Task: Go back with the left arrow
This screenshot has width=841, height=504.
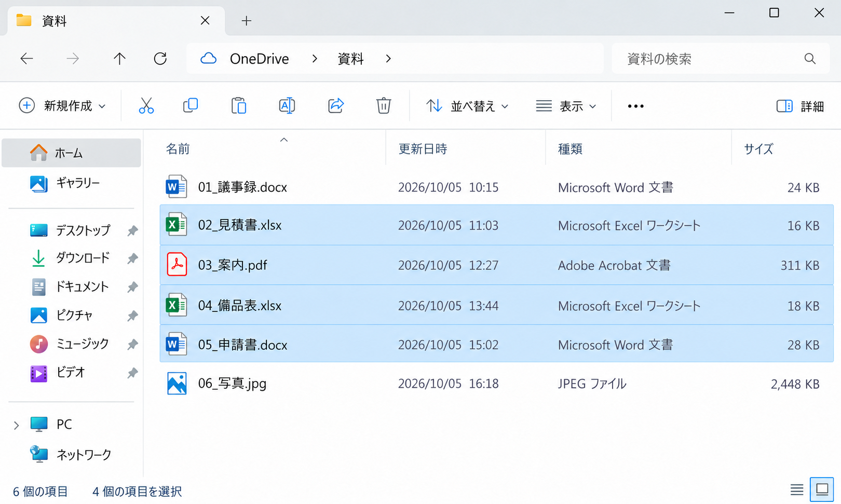Action: click(26, 59)
